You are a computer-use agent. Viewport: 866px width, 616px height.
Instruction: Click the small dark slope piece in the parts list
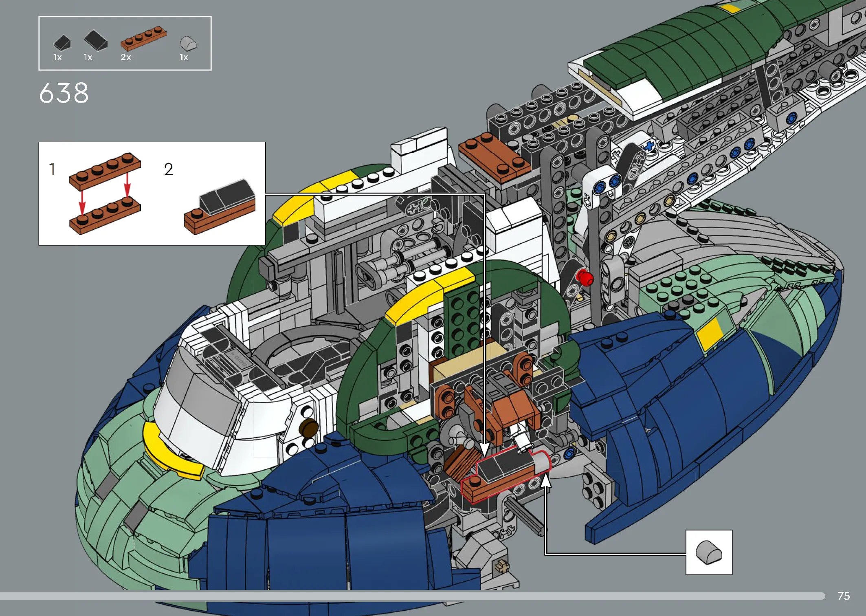point(62,42)
